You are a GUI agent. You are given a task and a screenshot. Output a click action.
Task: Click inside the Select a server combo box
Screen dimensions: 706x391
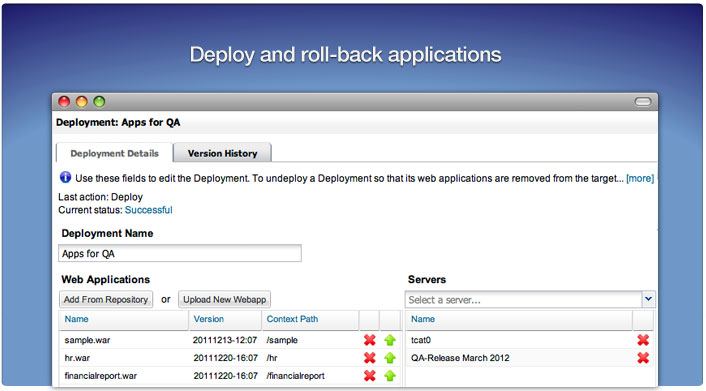(x=523, y=300)
